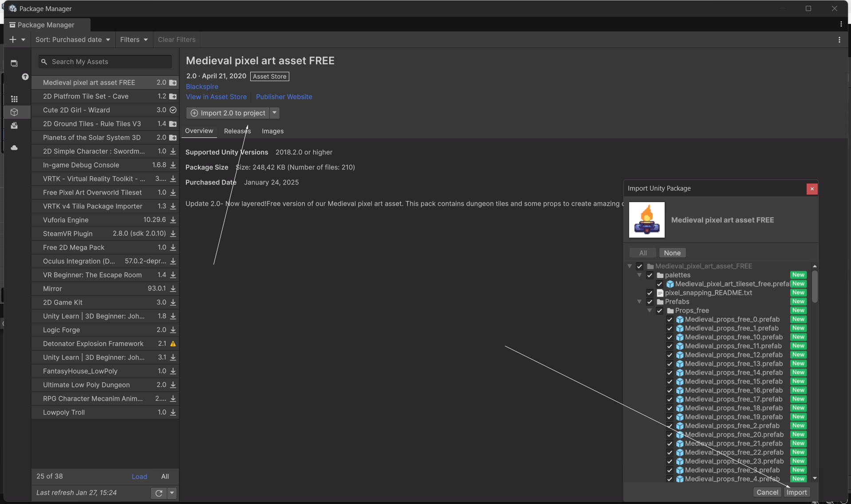Click the cloud Services icon in sidebar
Image resolution: width=851 pixels, height=504 pixels.
point(14,148)
